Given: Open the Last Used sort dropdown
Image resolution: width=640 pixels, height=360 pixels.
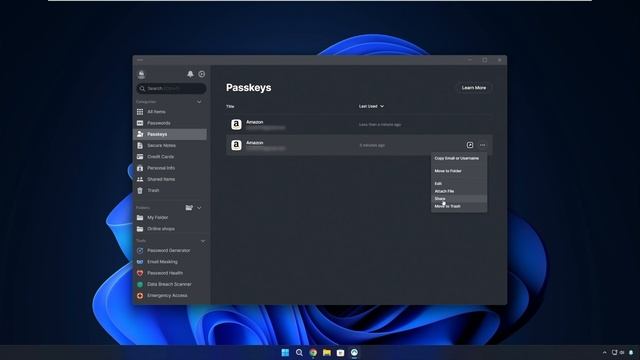Looking at the screenshot, I should (x=371, y=106).
